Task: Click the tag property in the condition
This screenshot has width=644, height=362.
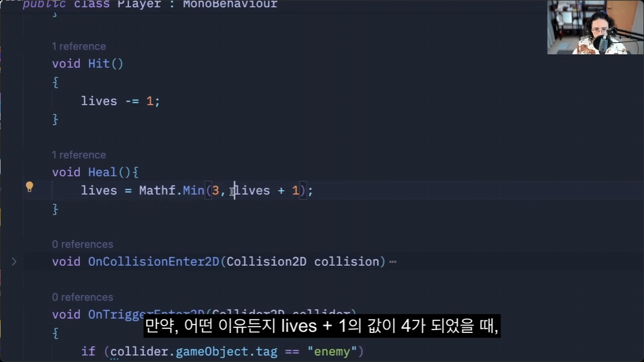Action: coord(266,352)
